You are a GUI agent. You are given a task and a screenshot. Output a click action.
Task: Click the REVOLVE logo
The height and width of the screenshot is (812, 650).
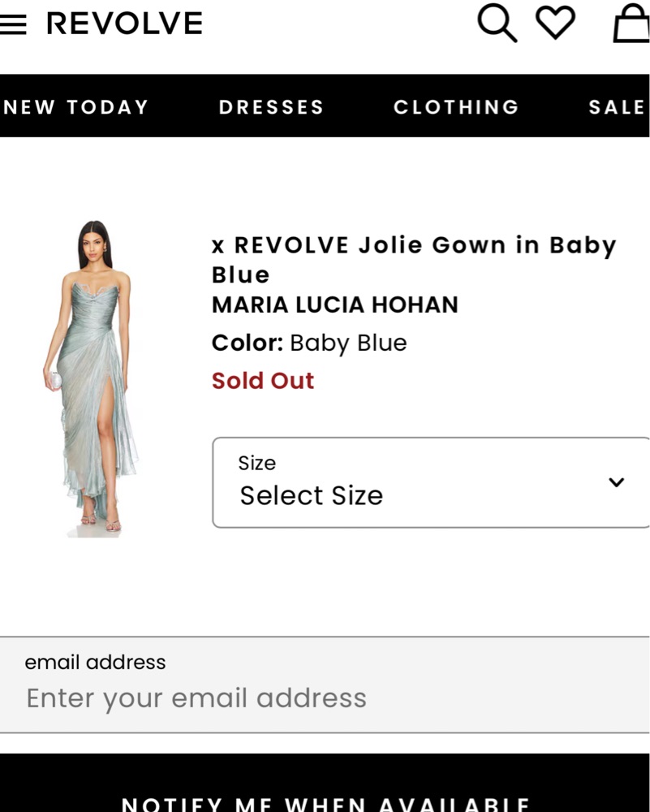124,24
